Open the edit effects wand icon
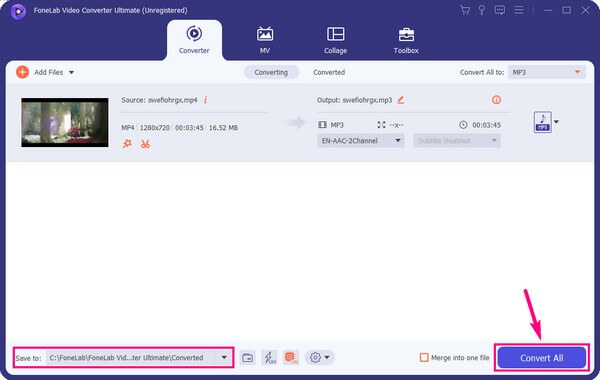Screen dimensions: 600x380 point(127,144)
